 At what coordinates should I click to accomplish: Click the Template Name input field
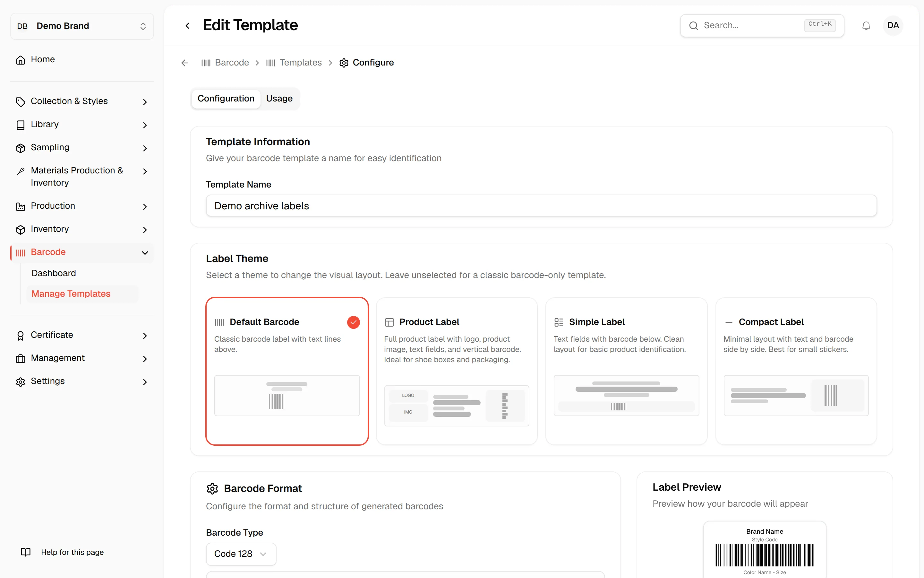[x=541, y=206]
